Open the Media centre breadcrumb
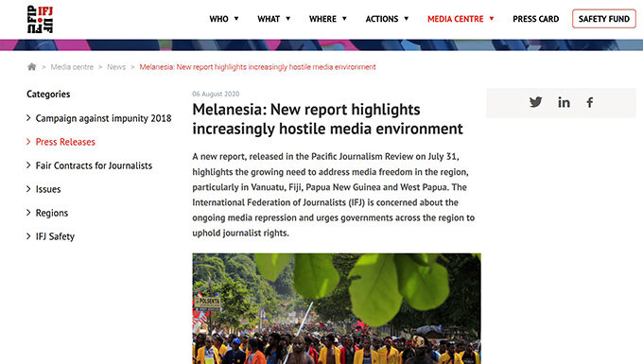This screenshot has width=643, height=364. click(x=72, y=67)
